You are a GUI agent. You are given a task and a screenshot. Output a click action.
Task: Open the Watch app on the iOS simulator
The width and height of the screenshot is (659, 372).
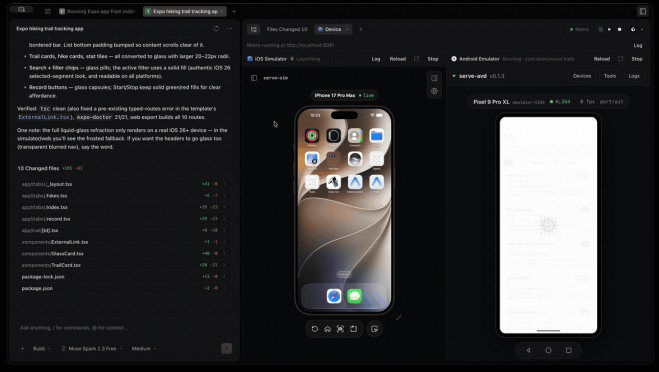334,136
